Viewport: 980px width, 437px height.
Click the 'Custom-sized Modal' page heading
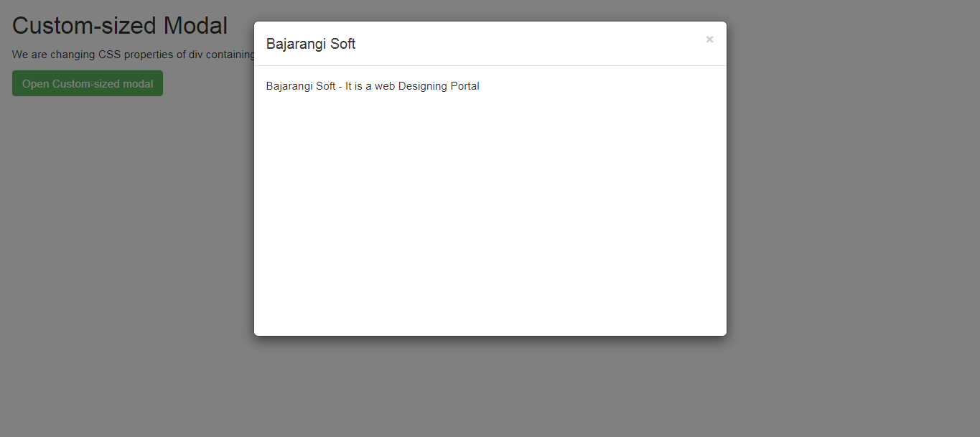(120, 26)
